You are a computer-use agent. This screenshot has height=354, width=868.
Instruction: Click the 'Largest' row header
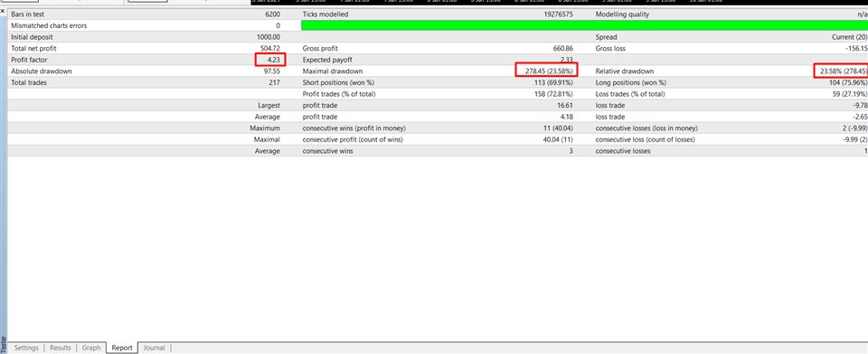coord(269,105)
